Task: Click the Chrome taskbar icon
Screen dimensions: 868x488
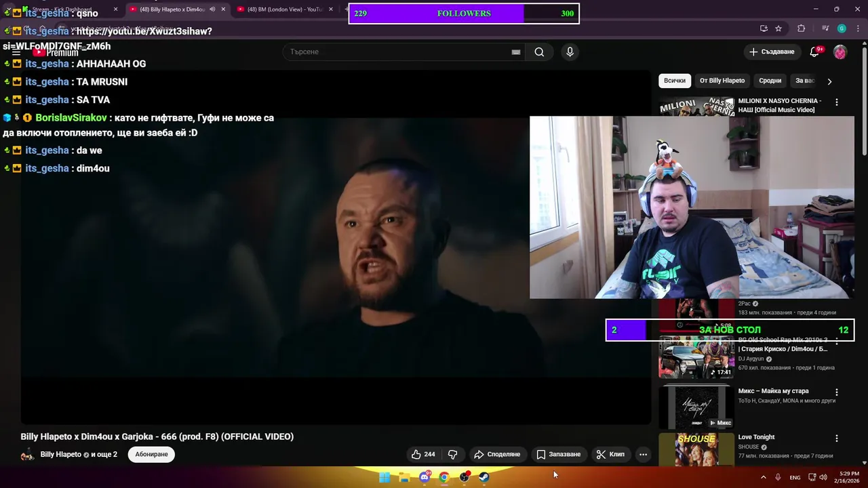Action: point(444,477)
